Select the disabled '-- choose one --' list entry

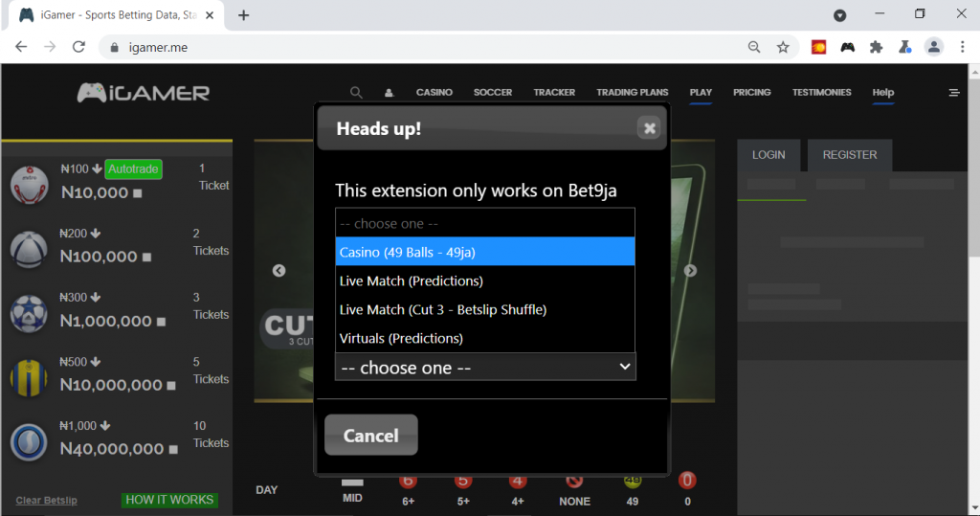[x=485, y=223]
